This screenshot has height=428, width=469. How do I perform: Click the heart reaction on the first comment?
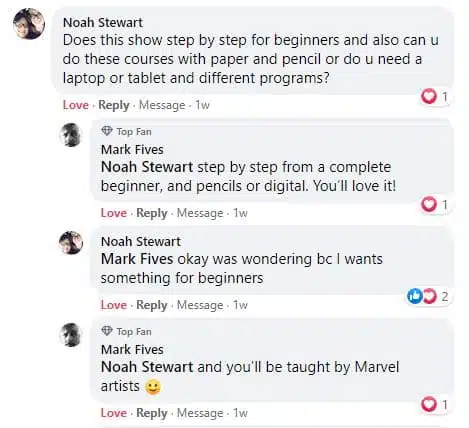pos(429,97)
